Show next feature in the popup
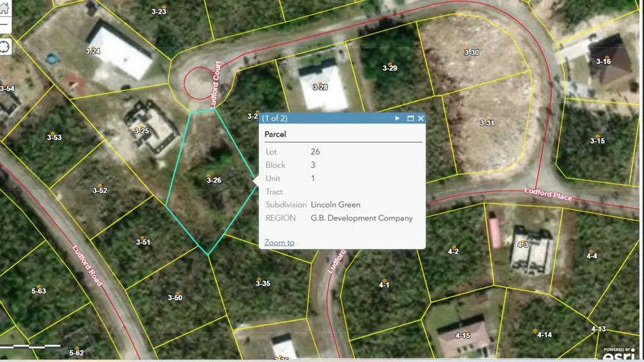644x362 pixels. tap(397, 118)
